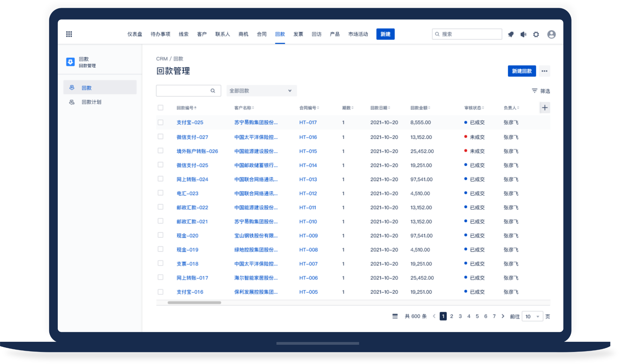The height and width of the screenshot is (364, 619).
Task: Go to previous page arrow
Action: [x=434, y=316]
